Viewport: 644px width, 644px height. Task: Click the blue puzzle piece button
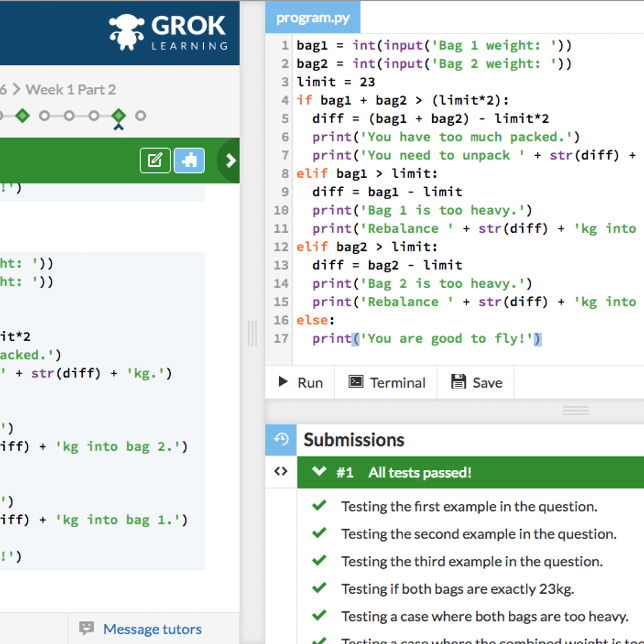[x=189, y=161]
